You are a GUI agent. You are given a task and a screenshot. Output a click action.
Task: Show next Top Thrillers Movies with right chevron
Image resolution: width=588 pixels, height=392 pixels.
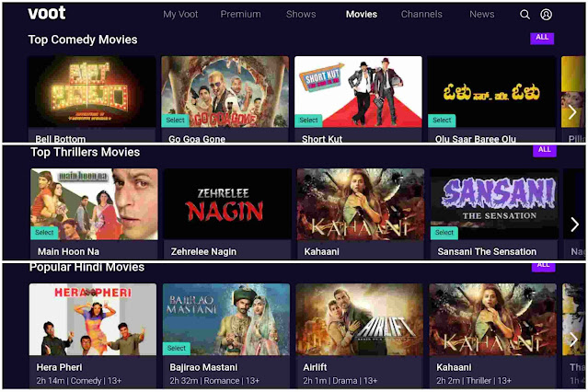[x=574, y=225]
